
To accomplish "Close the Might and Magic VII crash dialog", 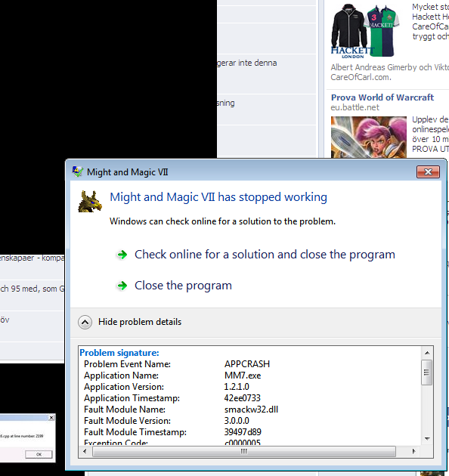I will tap(428, 172).
